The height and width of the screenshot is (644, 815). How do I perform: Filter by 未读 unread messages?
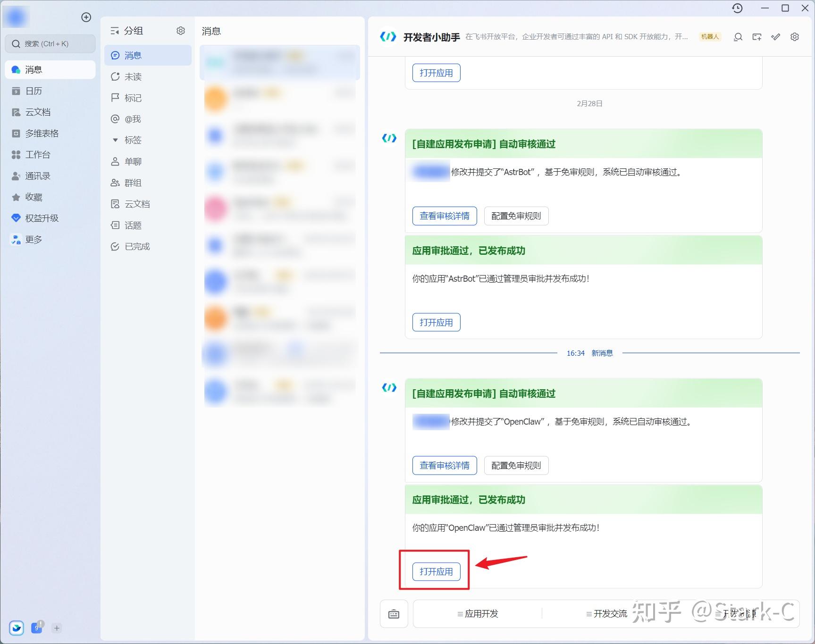[x=148, y=77]
